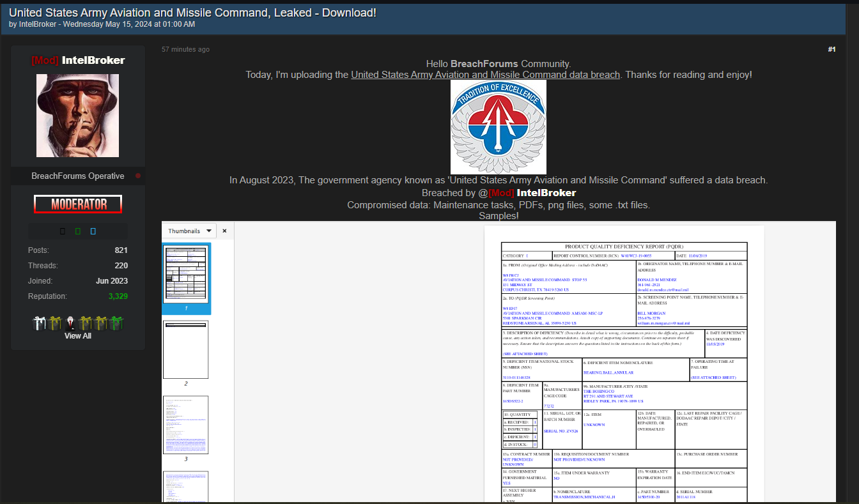Click the 'TRANSMISSION,MECHANICAL,H' value in the PDF

pos(584,497)
